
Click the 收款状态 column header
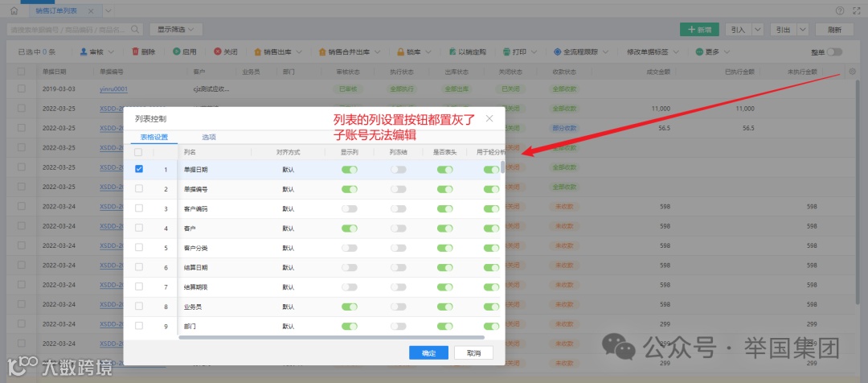564,72
